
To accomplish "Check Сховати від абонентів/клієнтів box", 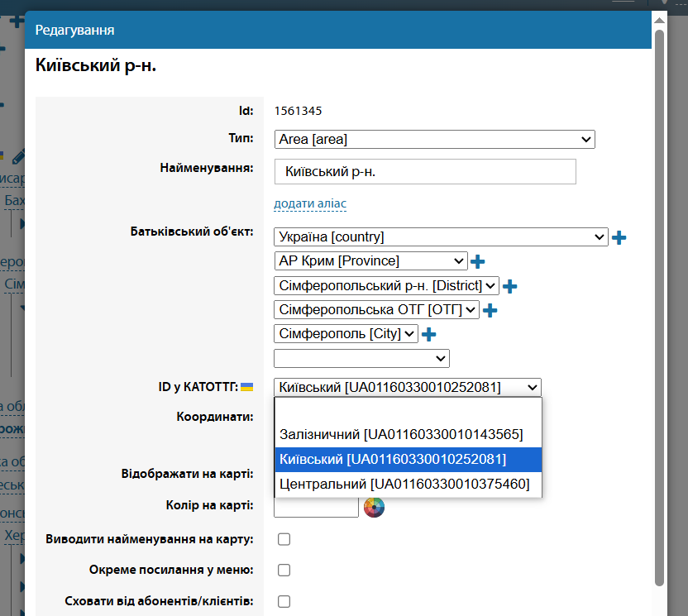I will pyautogui.click(x=284, y=601).
